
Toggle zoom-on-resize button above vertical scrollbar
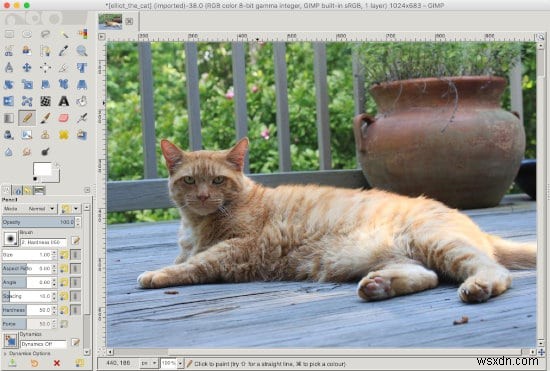pyautogui.click(x=541, y=36)
